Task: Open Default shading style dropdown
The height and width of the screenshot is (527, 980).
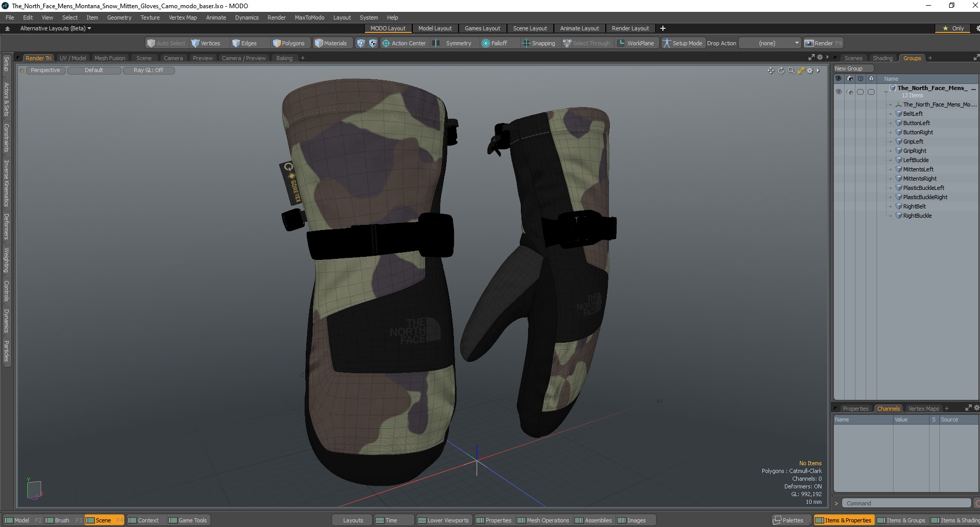Action: [x=94, y=71]
